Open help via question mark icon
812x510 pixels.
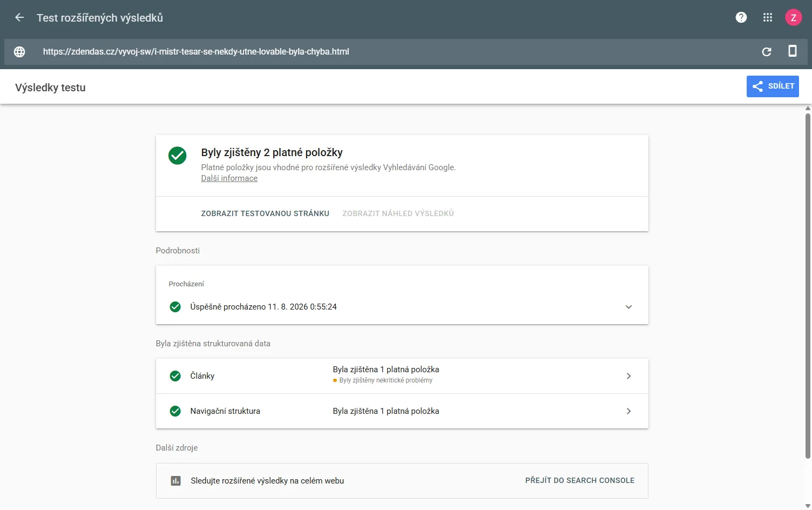(x=741, y=17)
